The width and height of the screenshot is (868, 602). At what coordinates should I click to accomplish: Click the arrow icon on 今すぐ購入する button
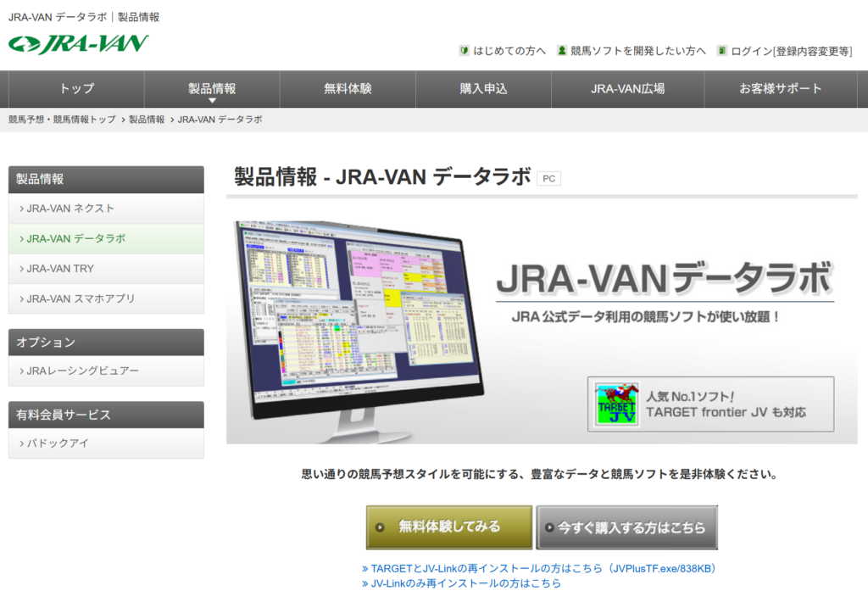[x=549, y=527]
